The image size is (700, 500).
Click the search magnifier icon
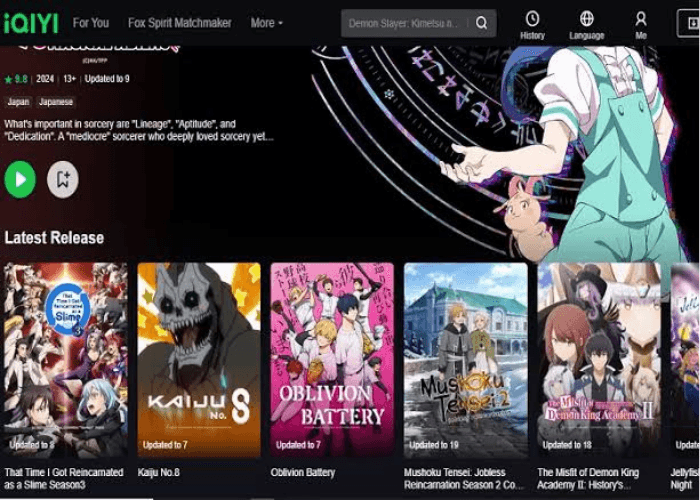pos(481,23)
